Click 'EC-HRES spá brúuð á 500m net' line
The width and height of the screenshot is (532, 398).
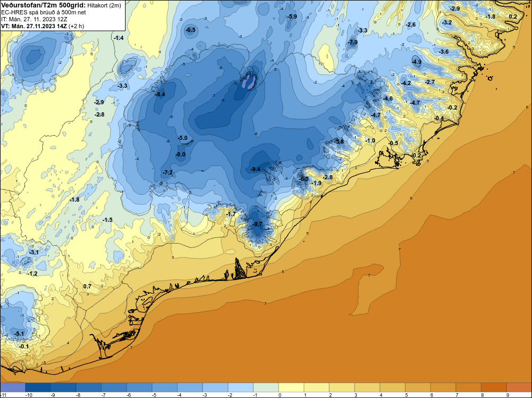pyautogui.click(x=44, y=13)
